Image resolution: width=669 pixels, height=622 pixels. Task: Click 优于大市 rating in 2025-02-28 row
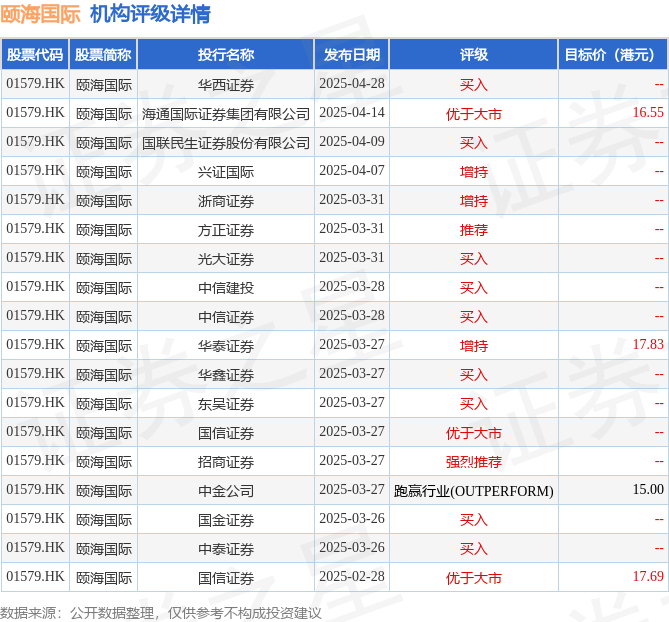pyautogui.click(x=474, y=578)
